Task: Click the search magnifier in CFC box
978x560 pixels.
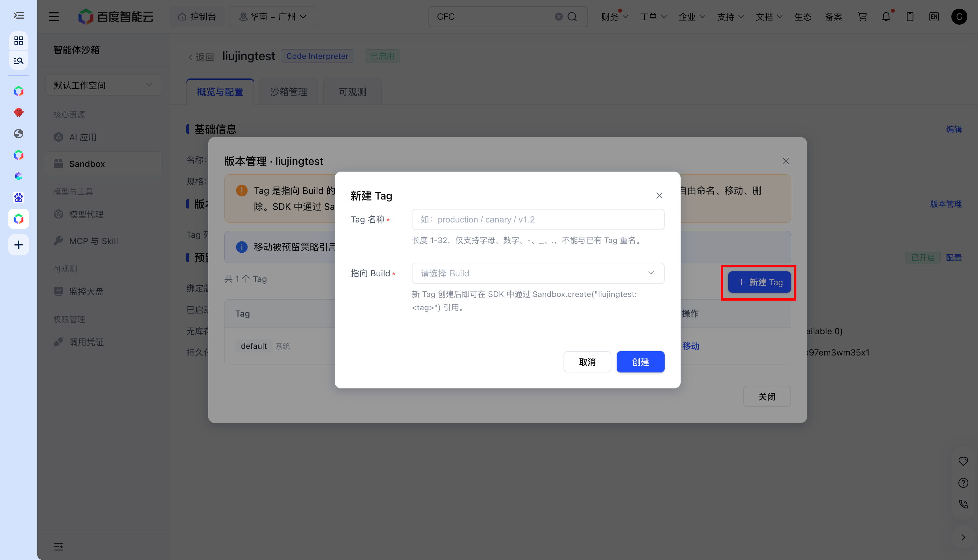Action: coord(572,17)
